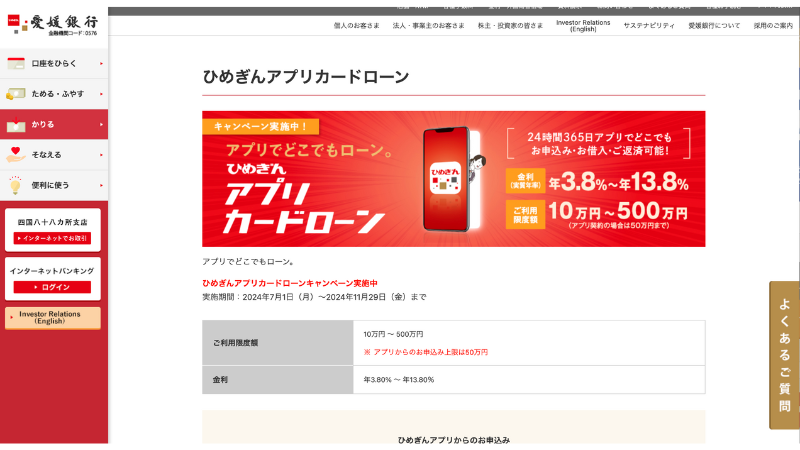Image resolution: width=800 pixels, height=450 pixels.
Task: Open 法人・事業主のお客さま navigation tab
Action: [429, 26]
